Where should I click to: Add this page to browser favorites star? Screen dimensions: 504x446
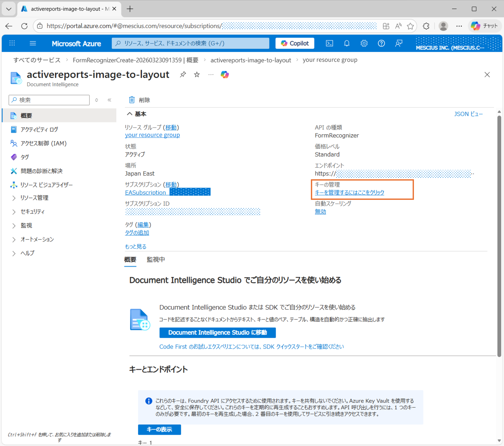[x=410, y=26]
